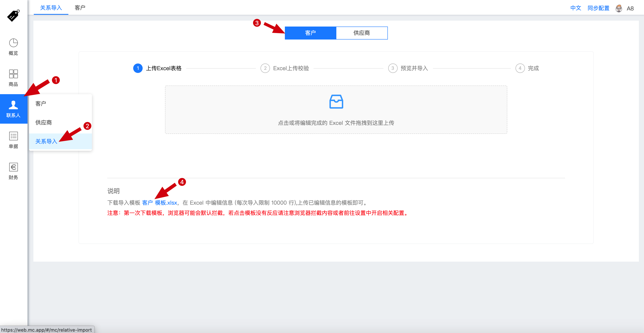Switch to the 客户 top tab
The width and height of the screenshot is (644, 333).
point(80,8)
